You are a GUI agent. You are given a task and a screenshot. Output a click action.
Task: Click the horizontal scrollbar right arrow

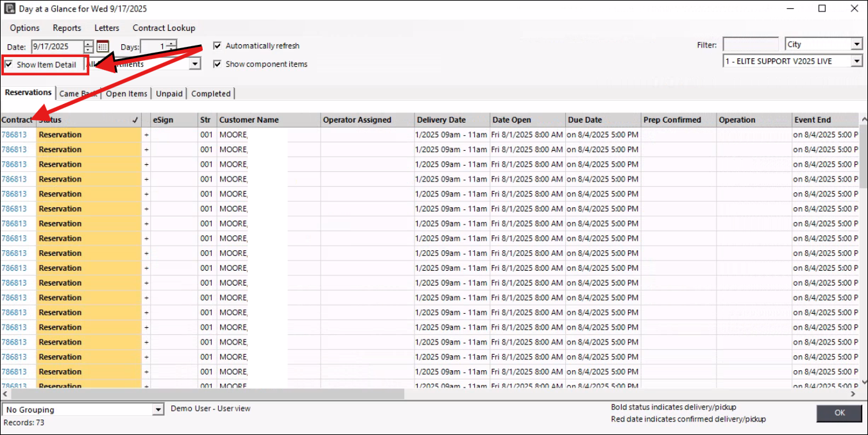[x=853, y=394]
